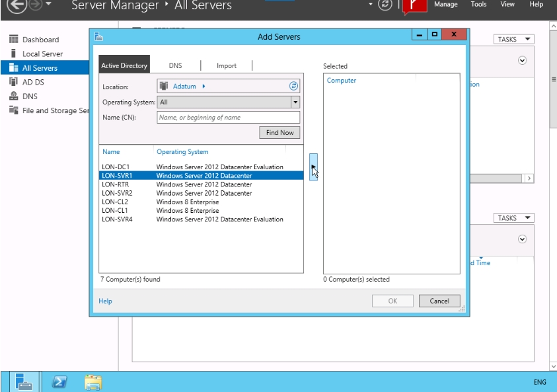Click the horizontal scrollbar right arrow
Image resolution: width=557 pixels, height=392 pixels.
click(x=529, y=178)
